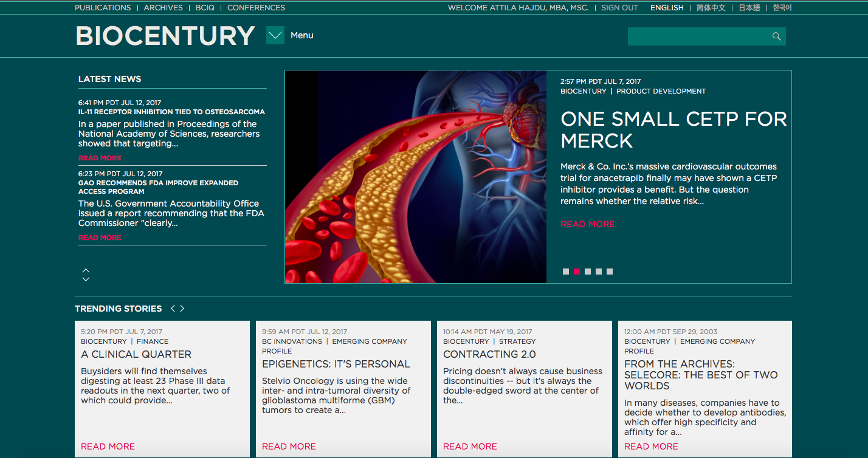Viewport: 868px width, 458px height.
Task: Read more on the Merck CETP story
Action: [588, 224]
